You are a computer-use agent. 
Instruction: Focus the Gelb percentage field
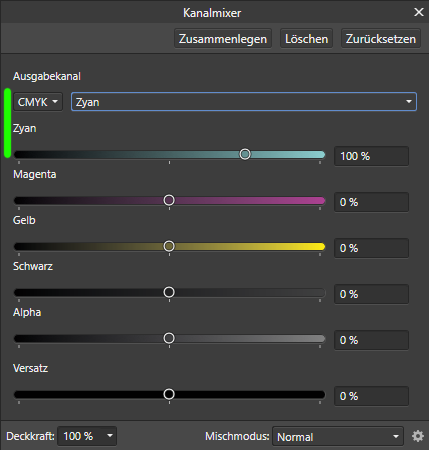point(371,248)
